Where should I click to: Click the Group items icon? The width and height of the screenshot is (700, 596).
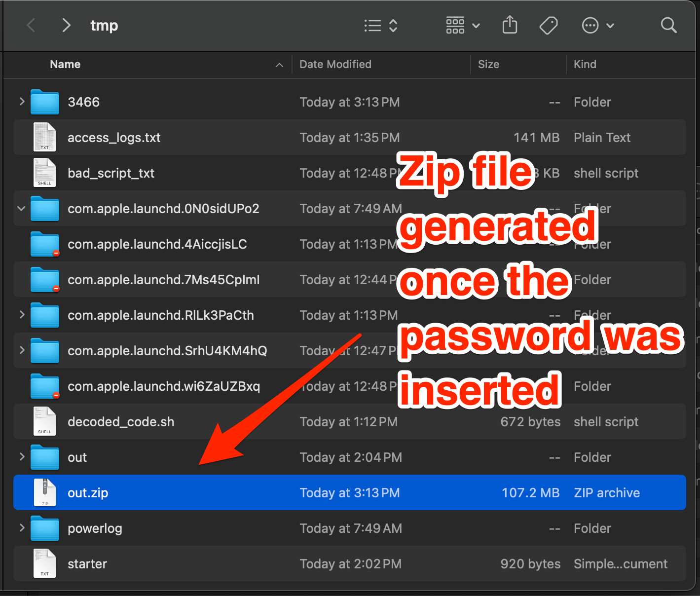(x=455, y=25)
